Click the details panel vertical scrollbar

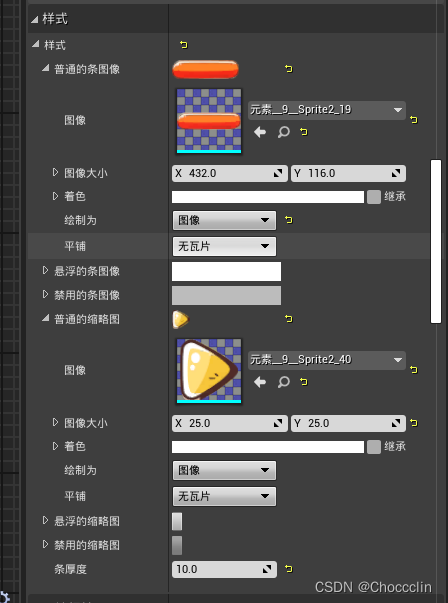[x=436, y=242]
